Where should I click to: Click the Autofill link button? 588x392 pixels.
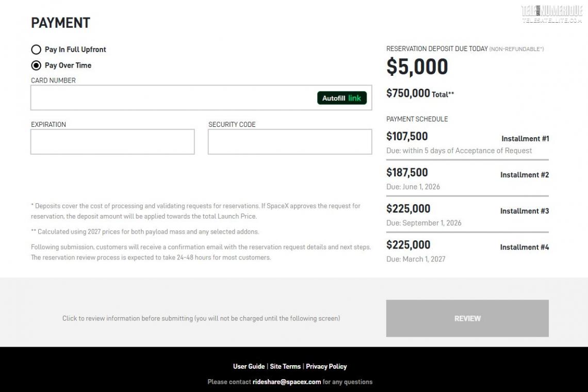coord(341,98)
